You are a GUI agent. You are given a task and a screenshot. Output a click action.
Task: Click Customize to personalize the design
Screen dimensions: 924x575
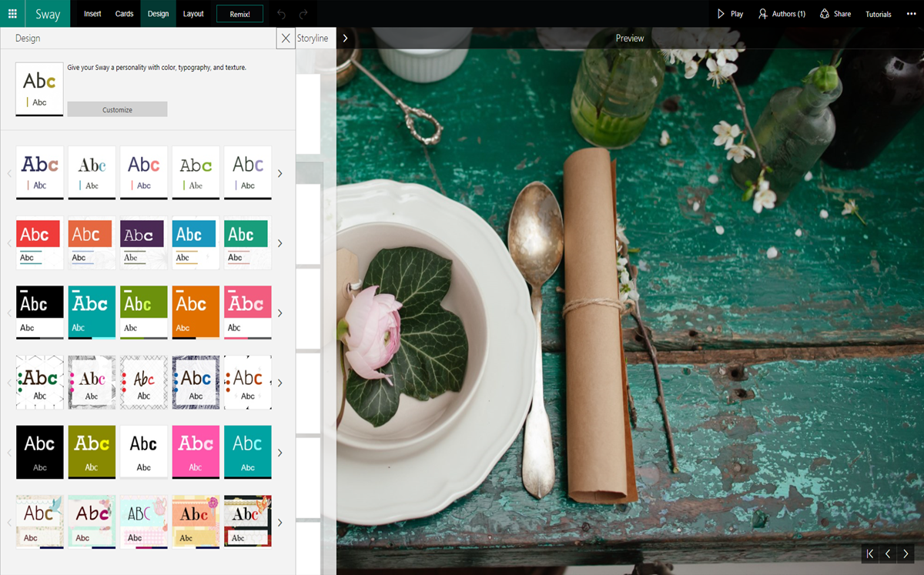click(117, 109)
